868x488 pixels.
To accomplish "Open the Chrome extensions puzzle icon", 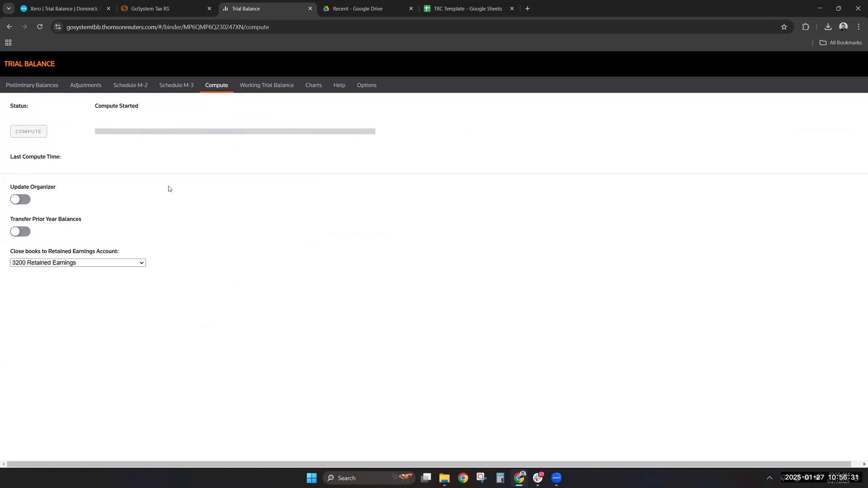I will [805, 27].
